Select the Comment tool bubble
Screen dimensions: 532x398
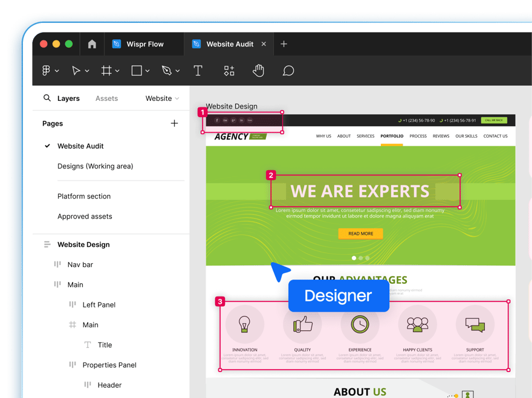(288, 71)
